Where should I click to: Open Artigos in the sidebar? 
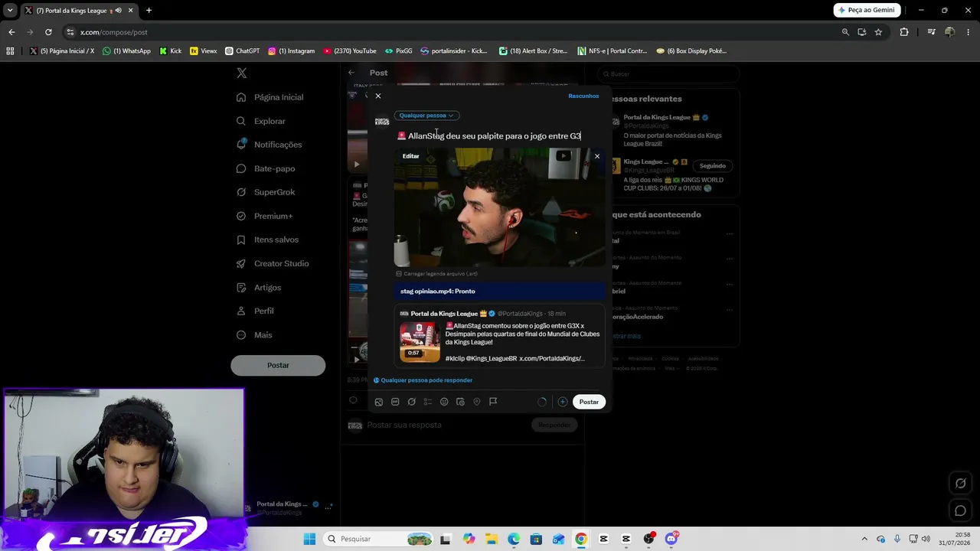pyautogui.click(x=258, y=287)
